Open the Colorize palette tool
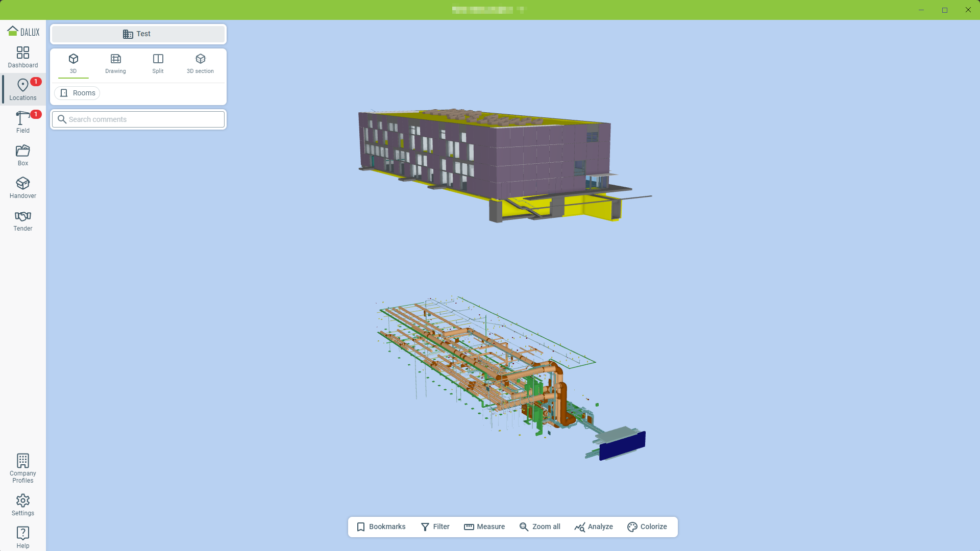980x551 pixels. coord(647,527)
